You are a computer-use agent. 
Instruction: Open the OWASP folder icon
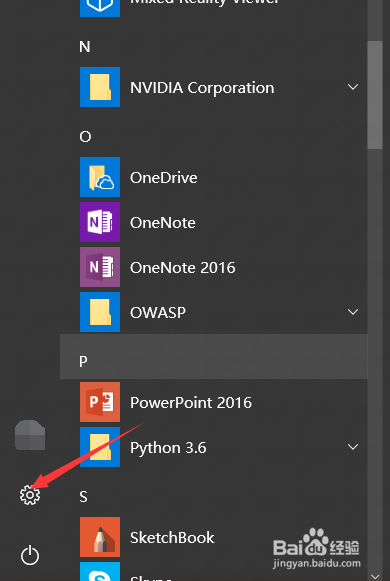(100, 312)
